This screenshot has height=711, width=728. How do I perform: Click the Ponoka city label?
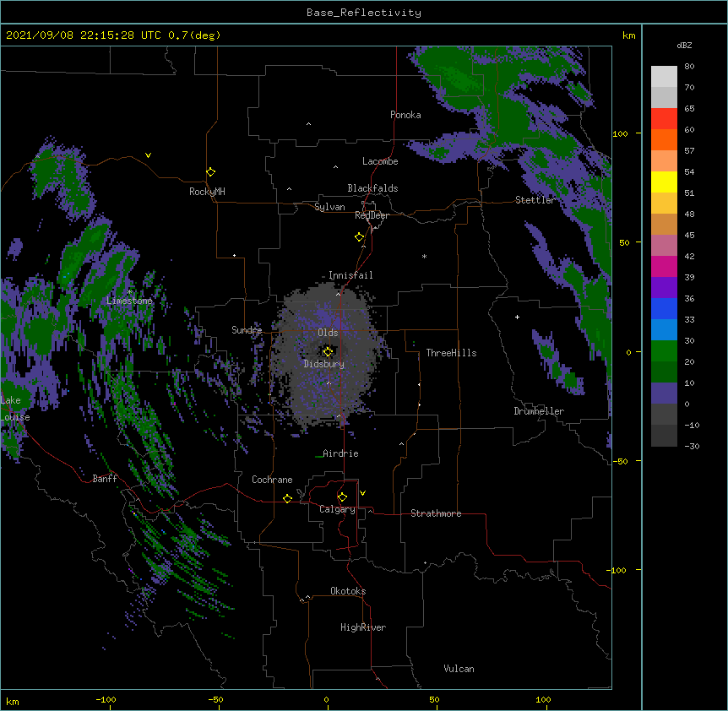pyautogui.click(x=405, y=115)
